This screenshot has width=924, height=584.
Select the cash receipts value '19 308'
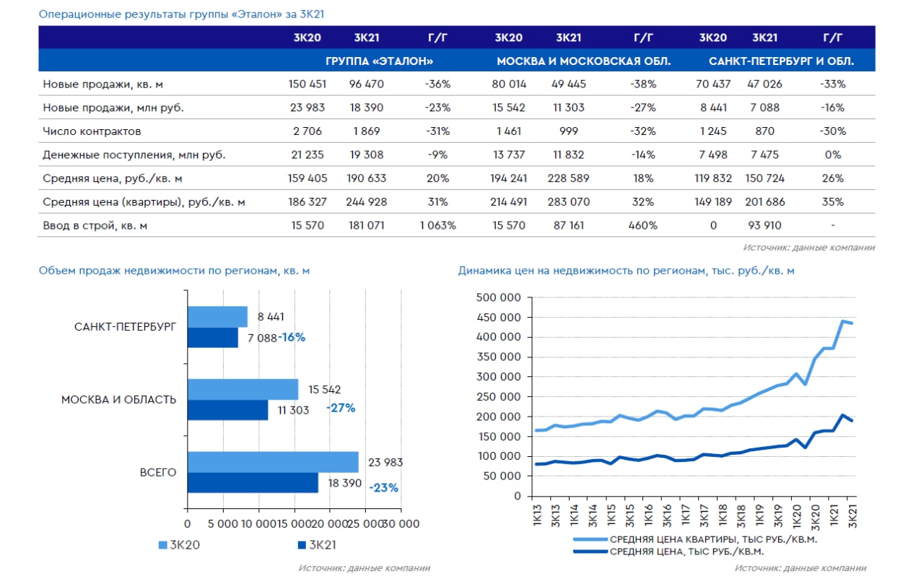367,154
